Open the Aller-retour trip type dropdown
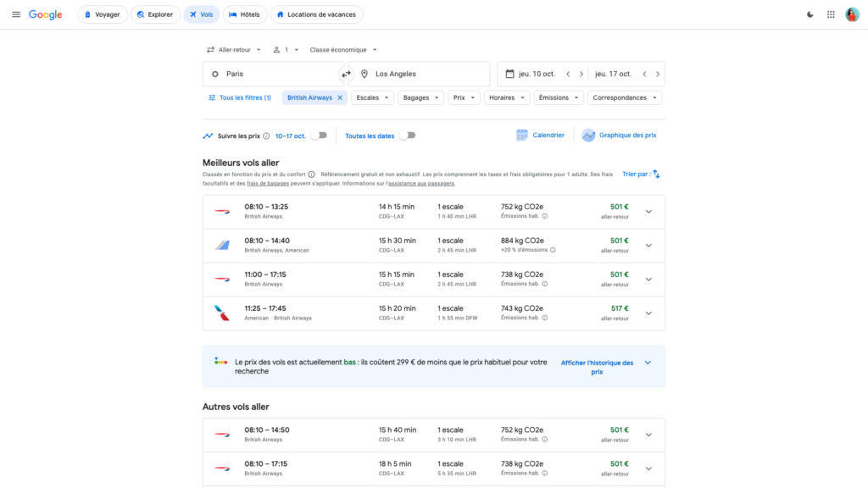 point(234,50)
